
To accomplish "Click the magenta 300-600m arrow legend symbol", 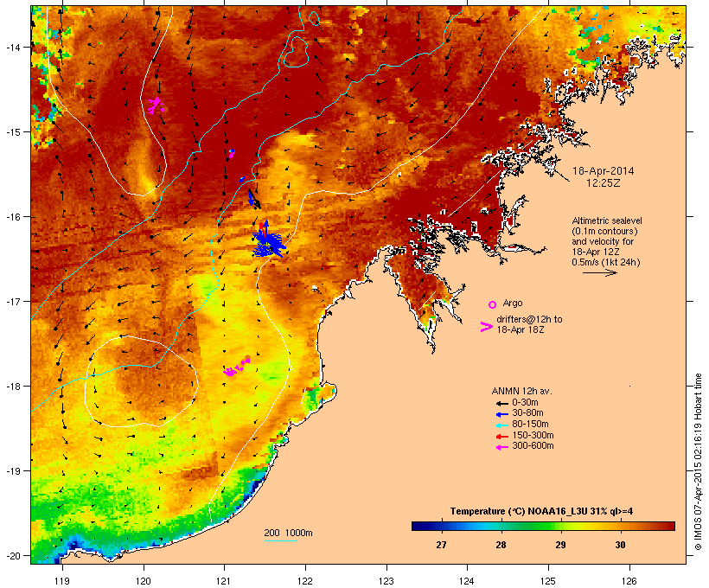I will [501, 447].
